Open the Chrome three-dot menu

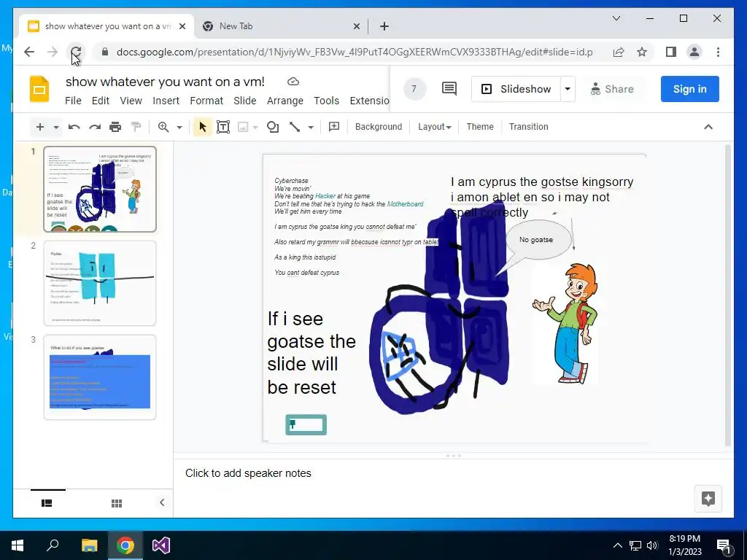[718, 52]
